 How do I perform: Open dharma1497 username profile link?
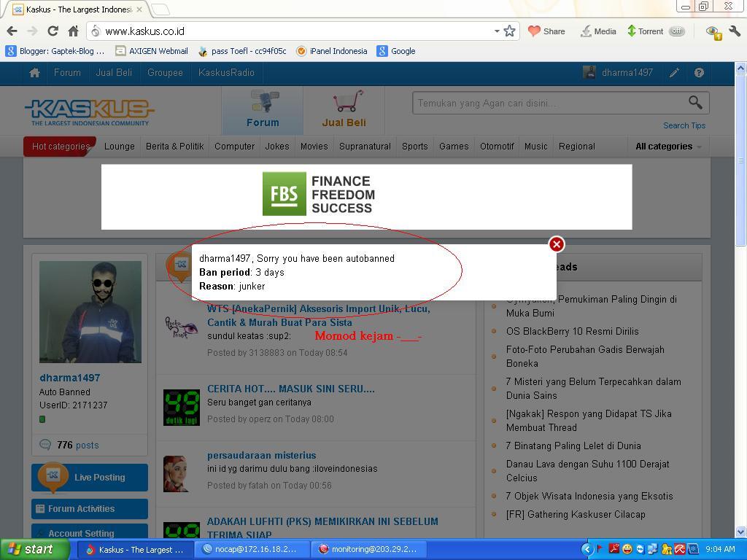70,378
